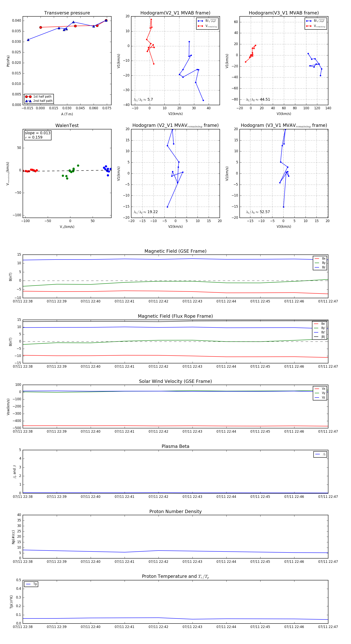Click the "Solar Wind Velocity (GSE Frame)" title
351x644 pixels.
175,381
